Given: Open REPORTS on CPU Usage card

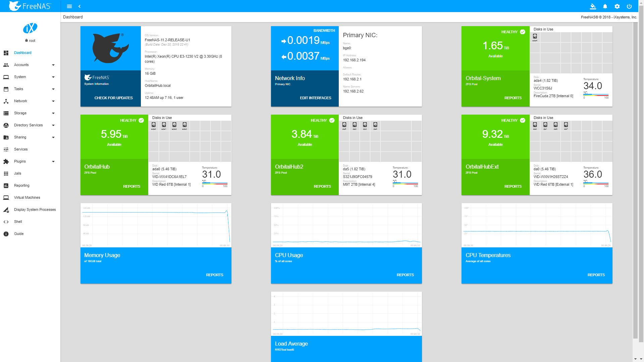Looking at the screenshot, I should pos(405,275).
